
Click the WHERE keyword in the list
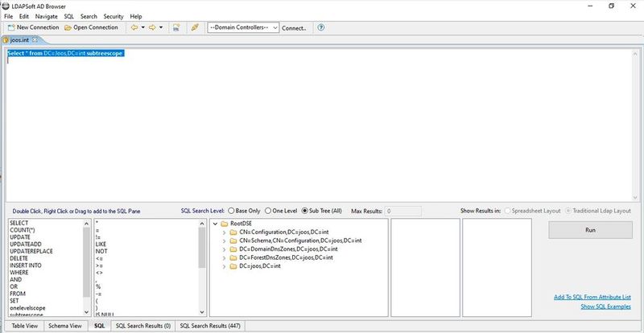pos(19,272)
